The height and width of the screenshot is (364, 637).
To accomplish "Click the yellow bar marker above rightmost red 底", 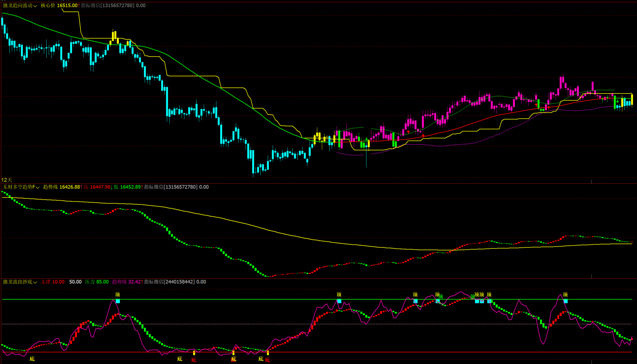I will (x=268, y=353).
